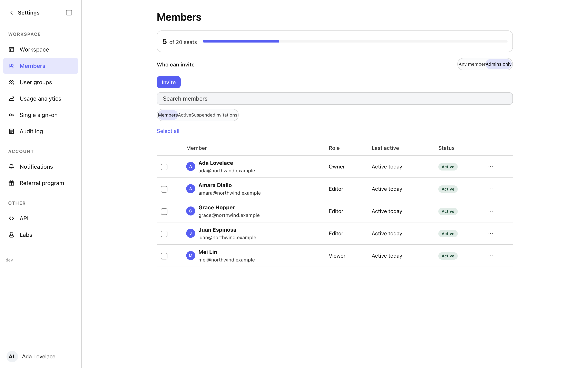Open the User groups settings page
Image resolution: width=588 pixels, height=368 pixels.
pyautogui.click(x=41, y=82)
